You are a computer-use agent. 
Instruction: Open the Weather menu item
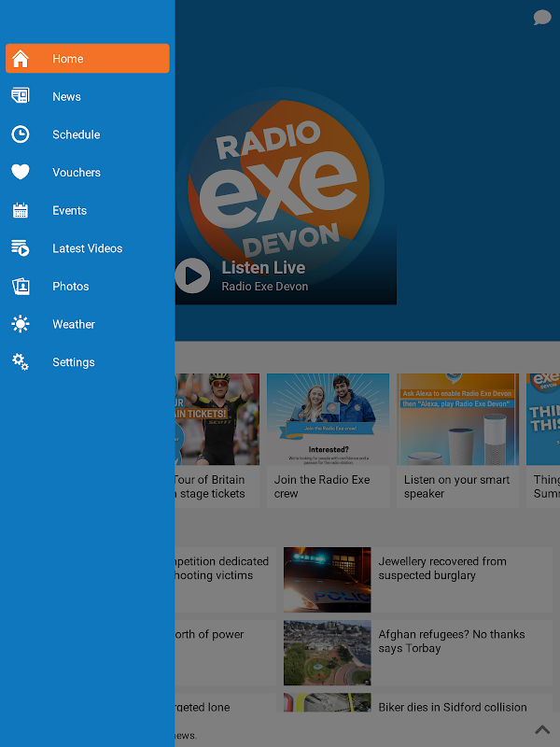click(x=88, y=324)
